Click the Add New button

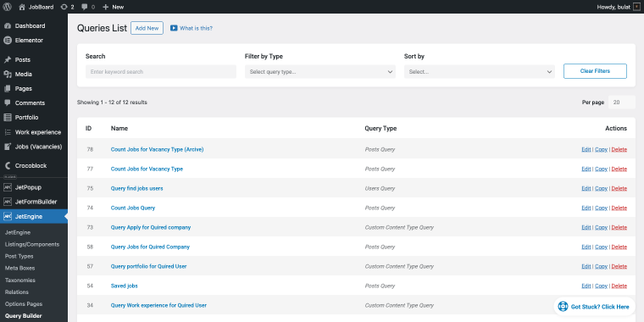pyautogui.click(x=147, y=28)
